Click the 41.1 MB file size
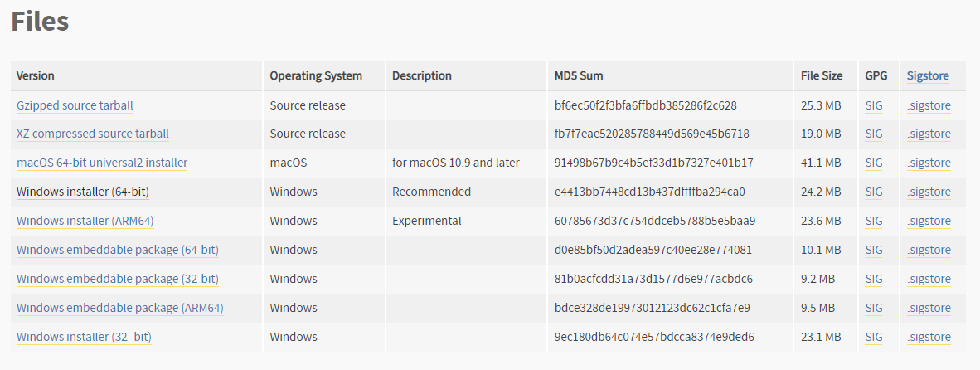The height and width of the screenshot is (370, 980). [822, 163]
